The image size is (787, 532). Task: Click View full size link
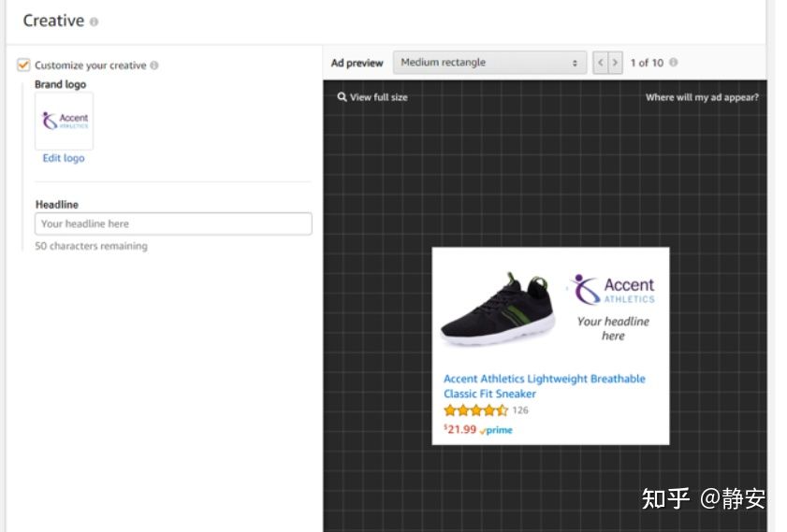coord(378,97)
